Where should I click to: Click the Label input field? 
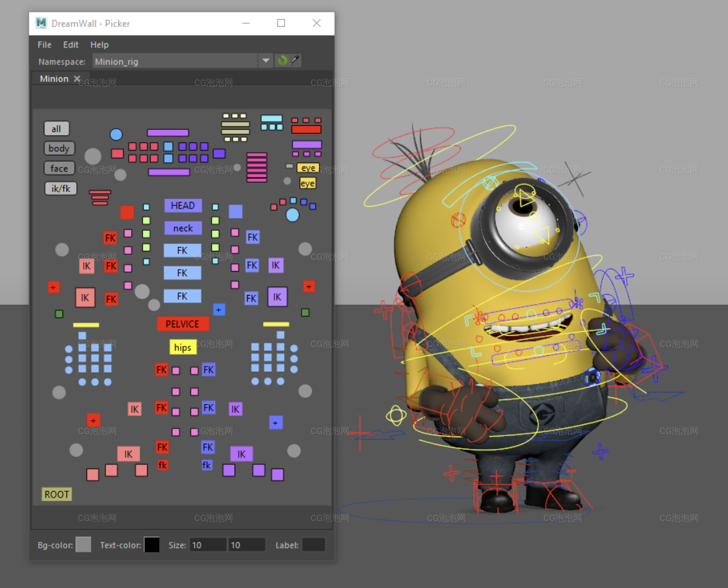313,545
